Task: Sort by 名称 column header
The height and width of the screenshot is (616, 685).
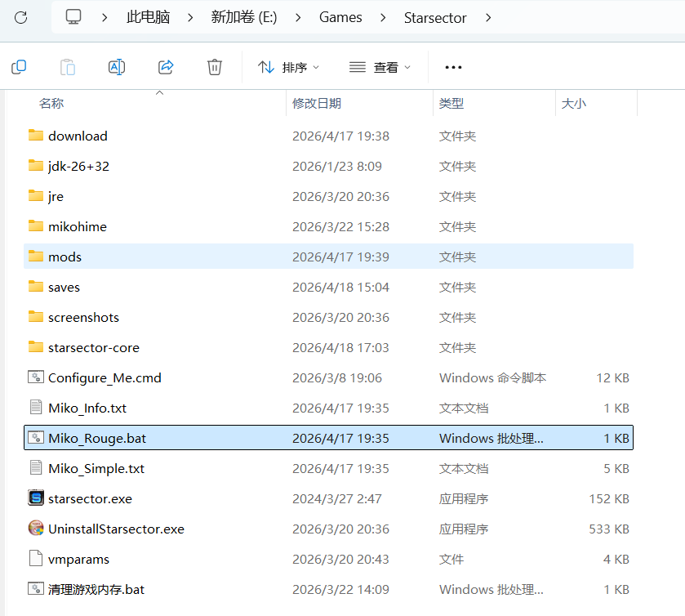Action: coord(51,104)
